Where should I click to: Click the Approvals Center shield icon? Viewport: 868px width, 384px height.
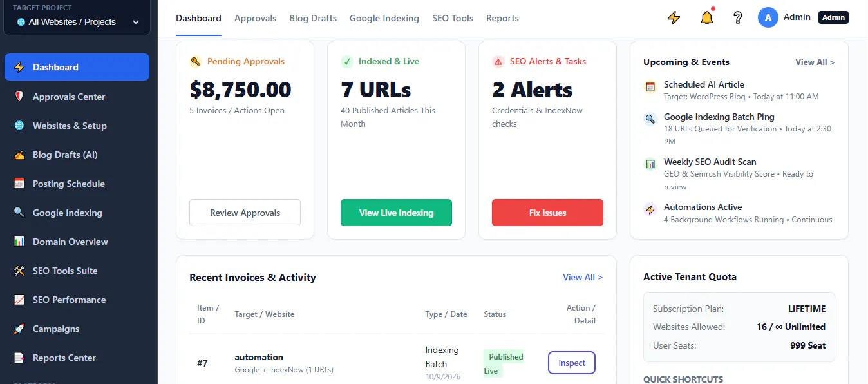point(19,97)
